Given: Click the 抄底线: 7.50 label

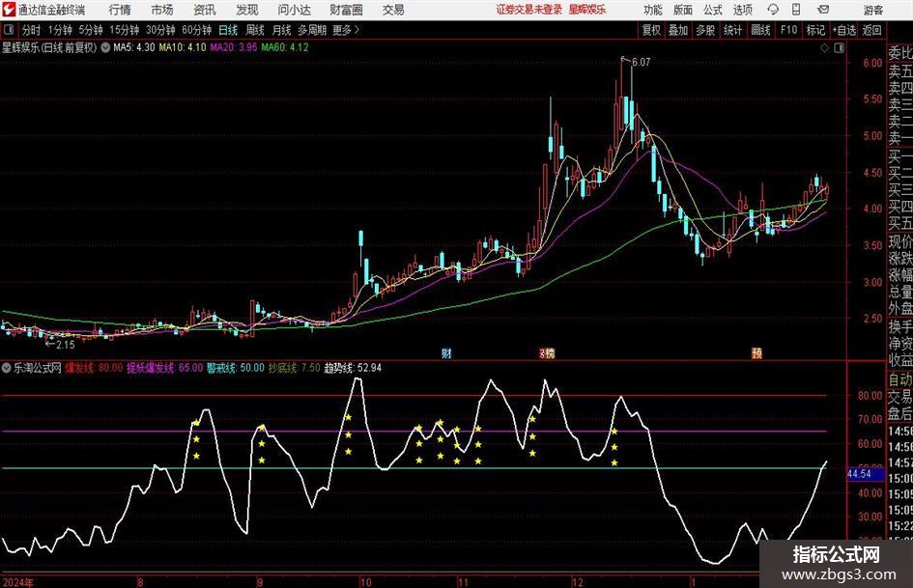Looking at the screenshot, I should point(294,368).
